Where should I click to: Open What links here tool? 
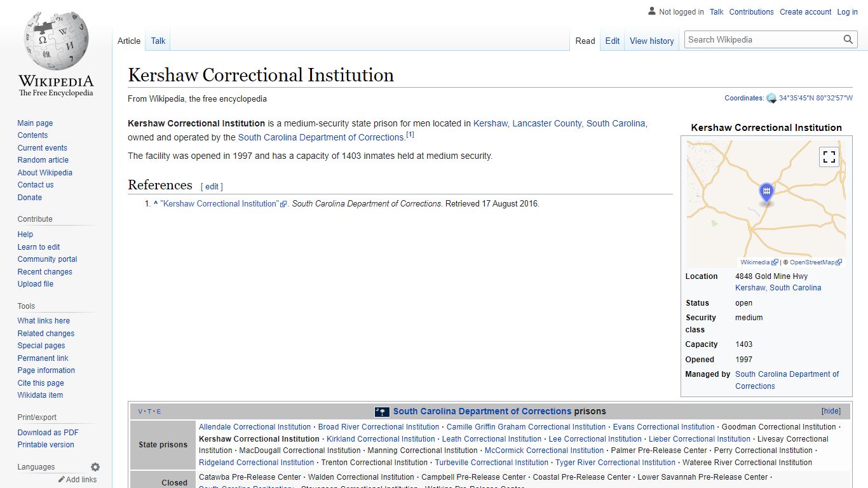pyautogui.click(x=43, y=321)
